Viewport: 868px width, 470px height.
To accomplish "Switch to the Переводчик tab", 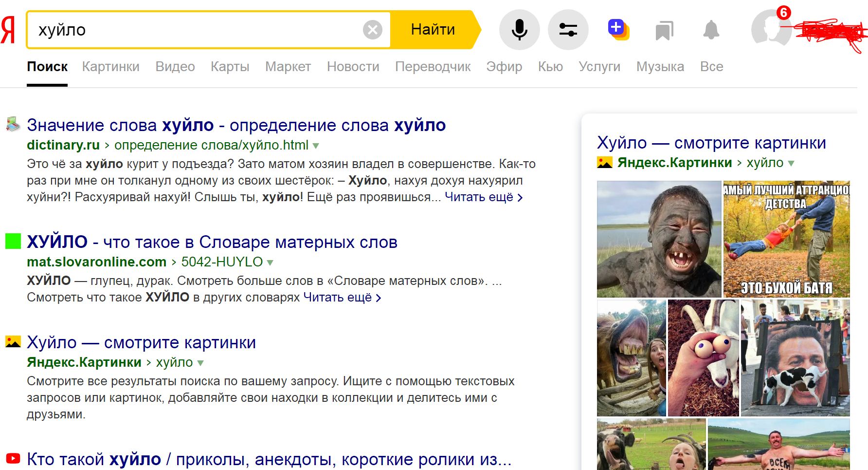I will coord(433,67).
